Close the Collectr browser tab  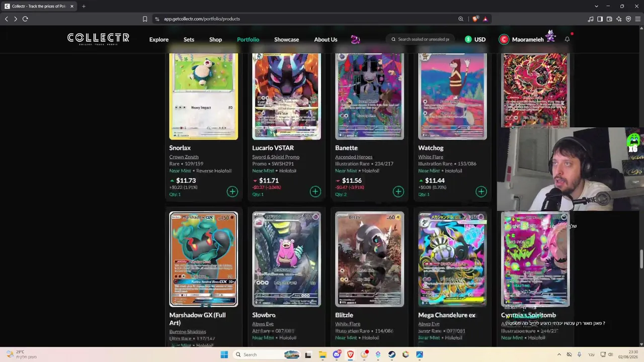coord(72,6)
